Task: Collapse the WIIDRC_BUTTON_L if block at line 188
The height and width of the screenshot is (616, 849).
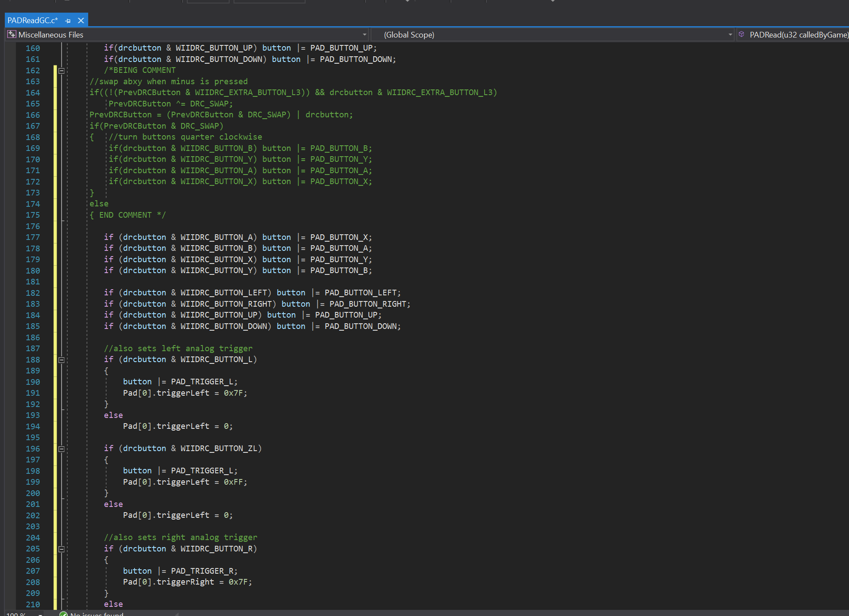Action: click(62, 360)
